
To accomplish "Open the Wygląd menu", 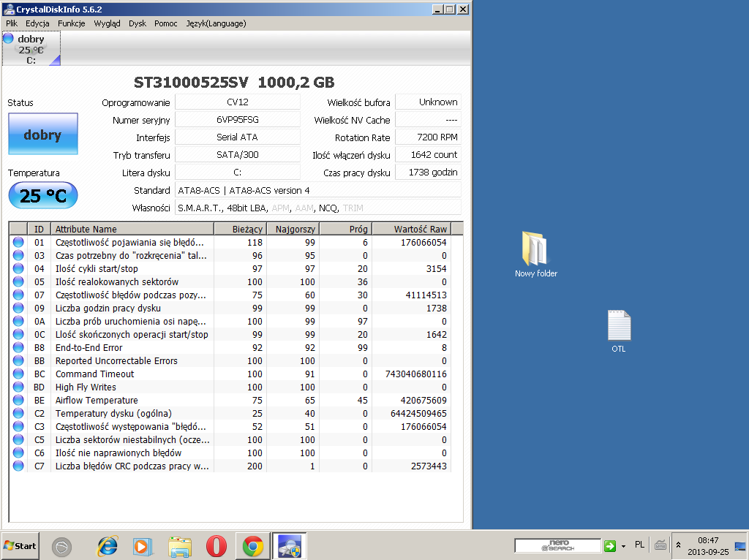I will click(x=107, y=23).
